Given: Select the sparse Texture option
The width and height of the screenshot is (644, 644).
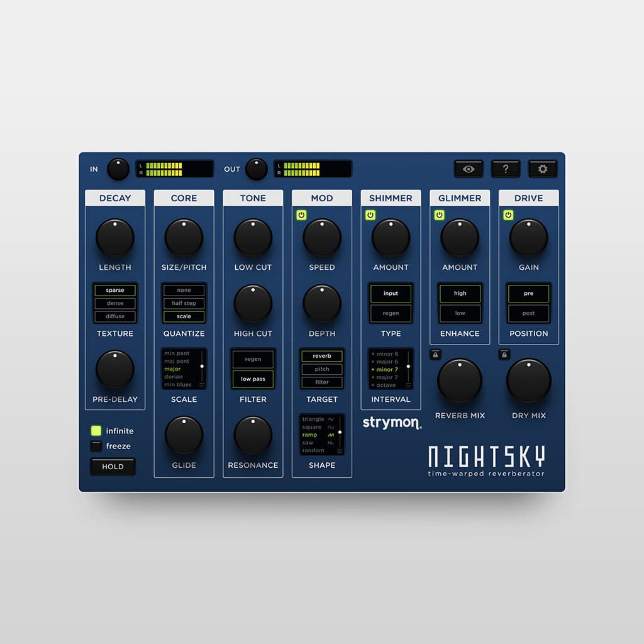Looking at the screenshot, I should 114,290.
